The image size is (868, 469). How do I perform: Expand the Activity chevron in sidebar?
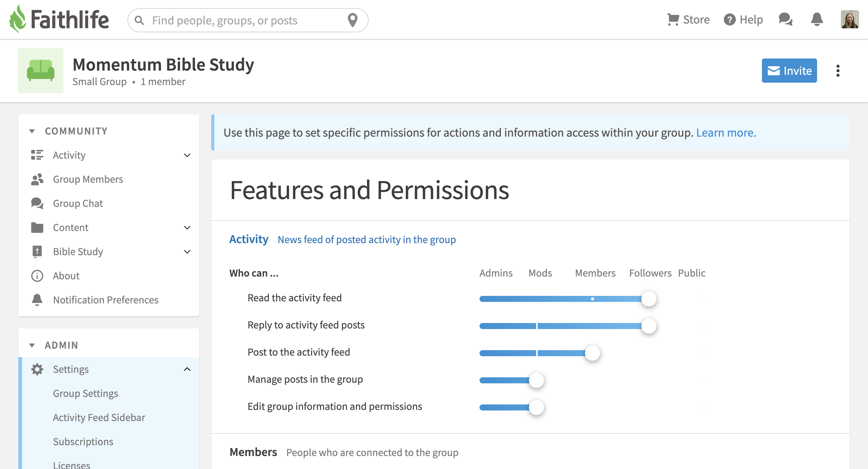coord(187,155)
